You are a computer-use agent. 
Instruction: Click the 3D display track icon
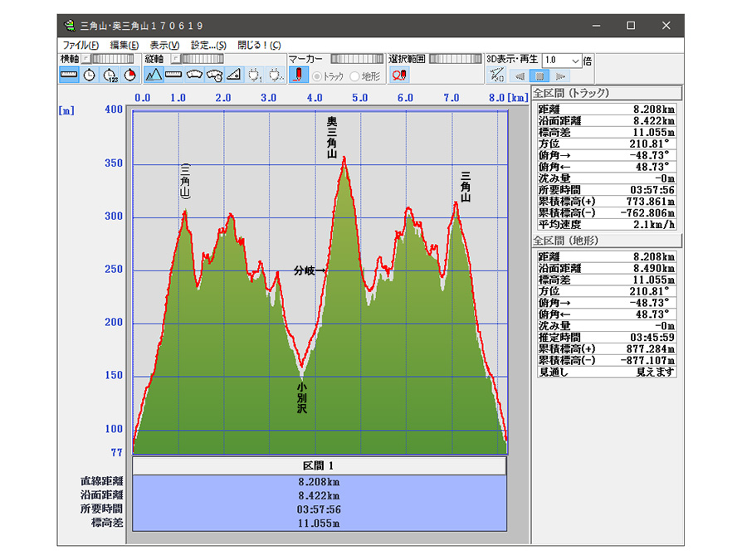[x=496, y=75]
